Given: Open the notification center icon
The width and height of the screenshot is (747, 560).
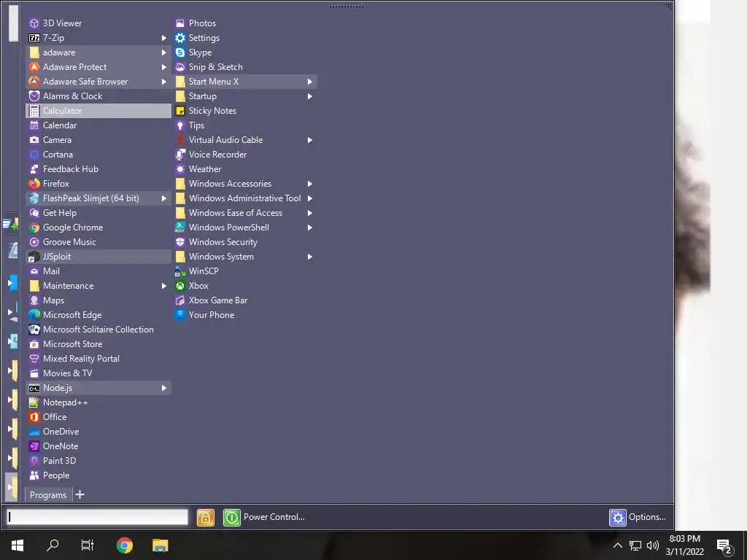Looking at the screenshot, I should (724, 546).
